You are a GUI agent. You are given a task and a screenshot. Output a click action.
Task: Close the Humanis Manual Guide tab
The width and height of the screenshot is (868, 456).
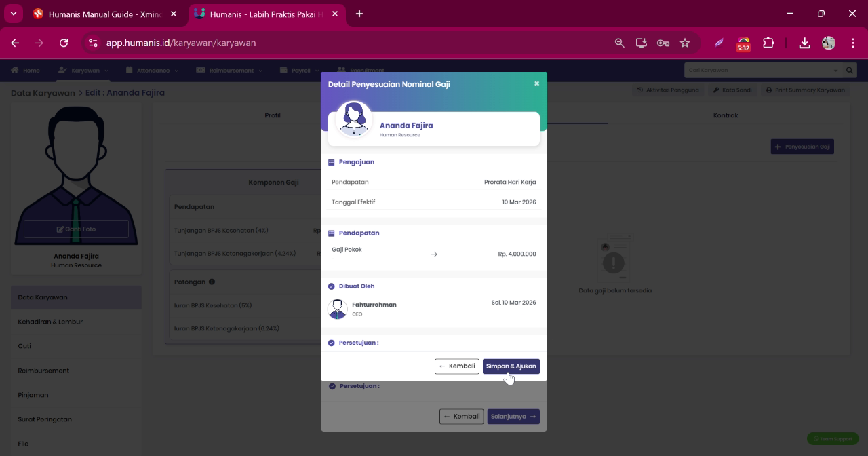point(174,14)
